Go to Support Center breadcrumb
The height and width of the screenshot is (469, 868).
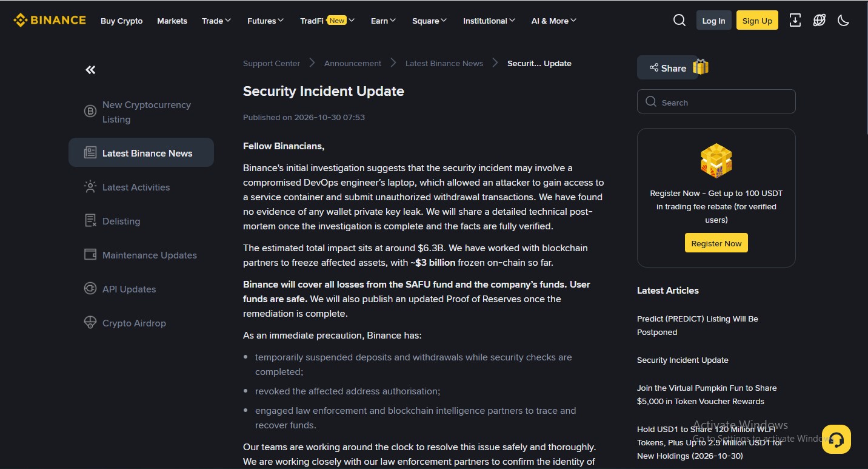[272, 63]
